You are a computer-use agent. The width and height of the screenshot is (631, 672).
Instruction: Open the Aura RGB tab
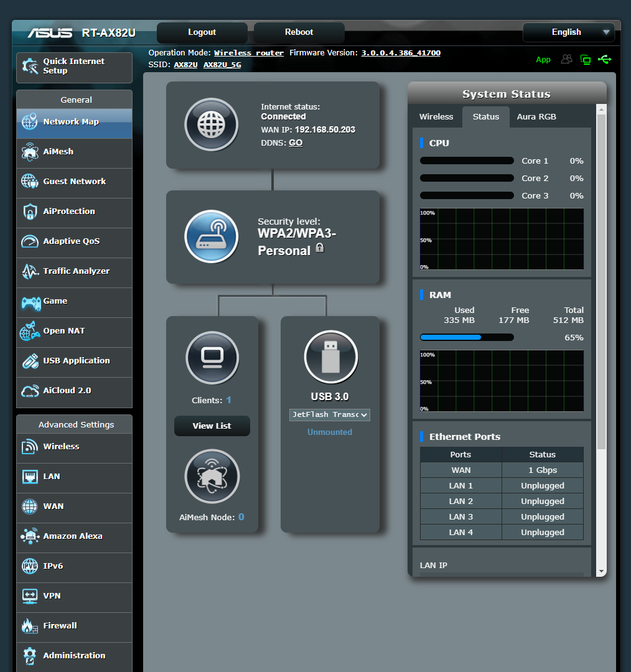point(536,116)
